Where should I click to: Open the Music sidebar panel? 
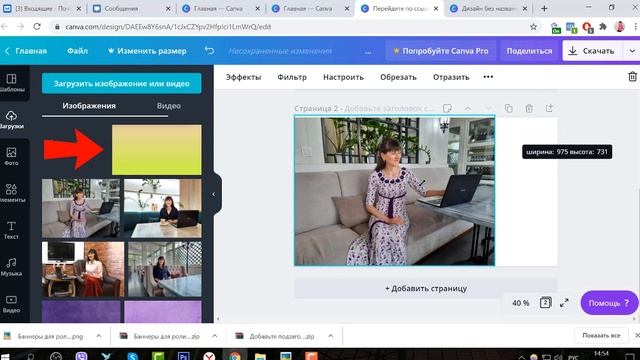12,267
